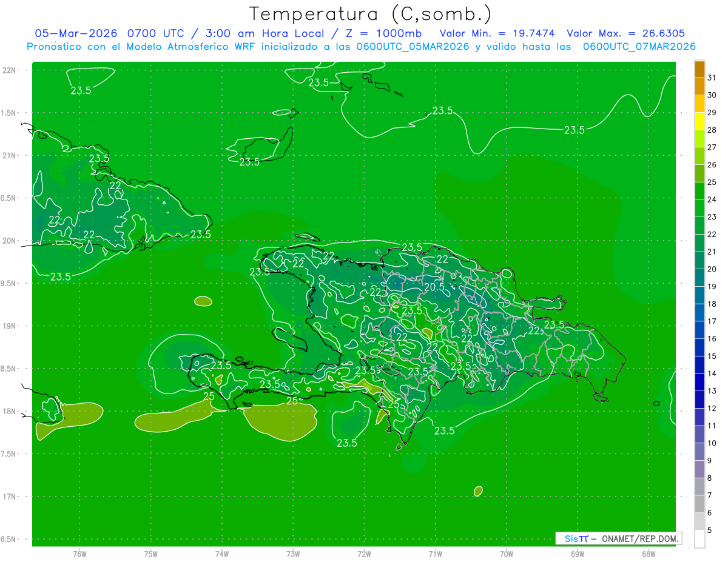Click the color scale label "19"
This screenshot has height=562, width=728.
coord(712,287)
